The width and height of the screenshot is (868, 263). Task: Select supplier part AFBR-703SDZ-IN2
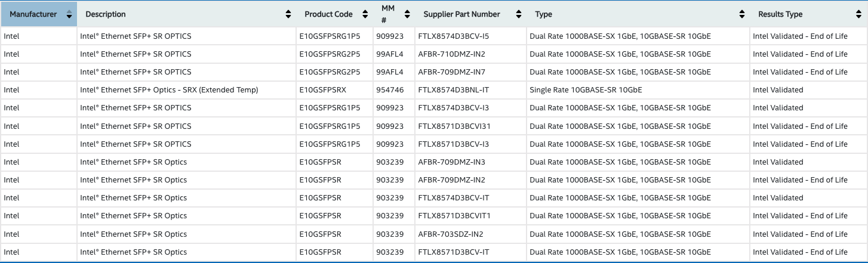point(450,234)
